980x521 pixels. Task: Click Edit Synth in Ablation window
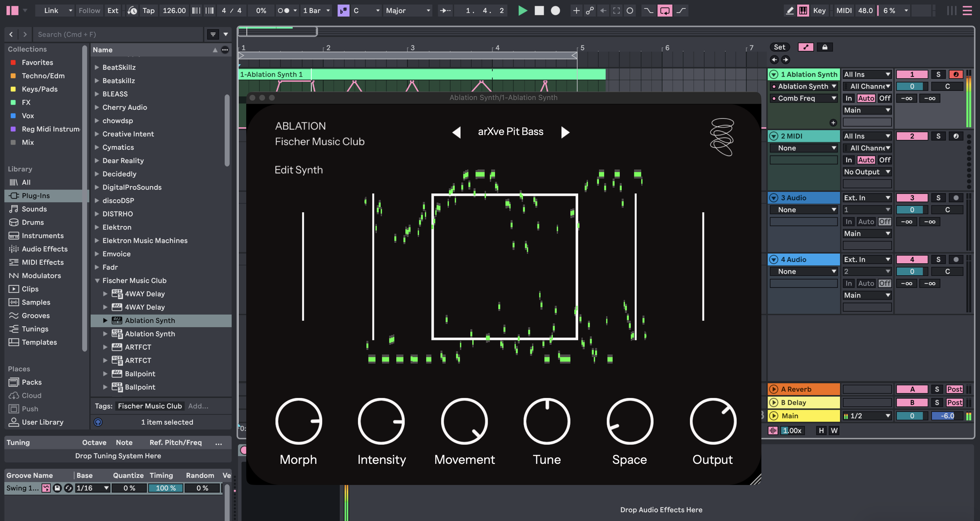[299, 170]
